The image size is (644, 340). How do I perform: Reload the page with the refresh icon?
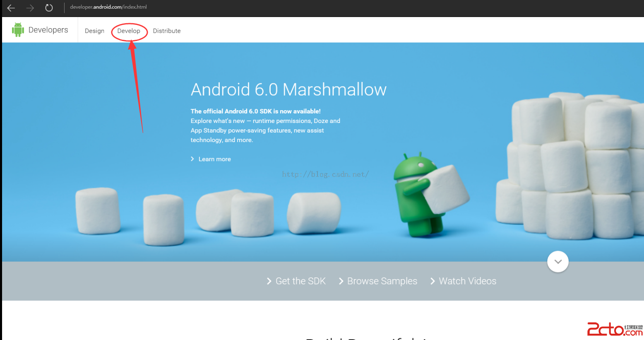(49, 8)
